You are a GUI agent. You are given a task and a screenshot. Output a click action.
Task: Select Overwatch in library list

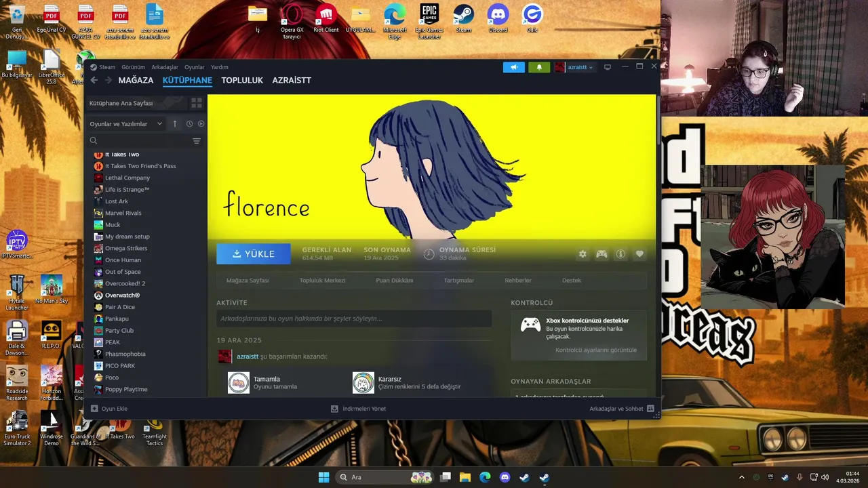(122, 296)
